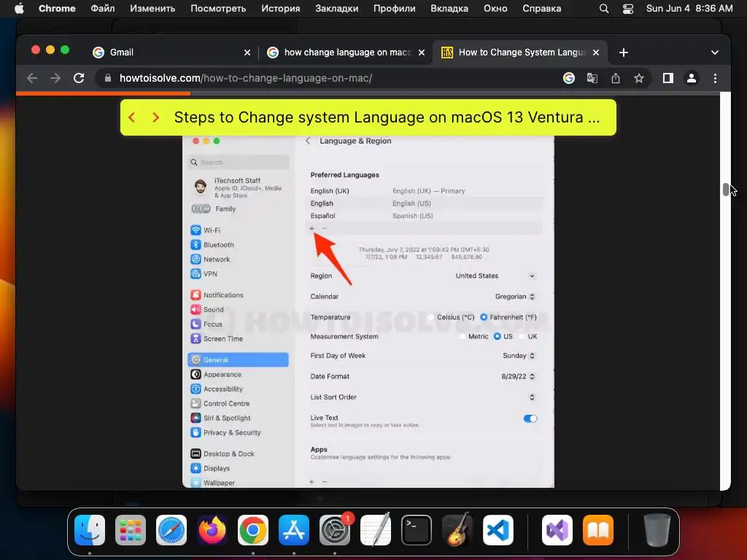Close the 'how change language on mac' tab
This screenshot has width=747, height=560.
pyautogui.click(x=422, y=52)
